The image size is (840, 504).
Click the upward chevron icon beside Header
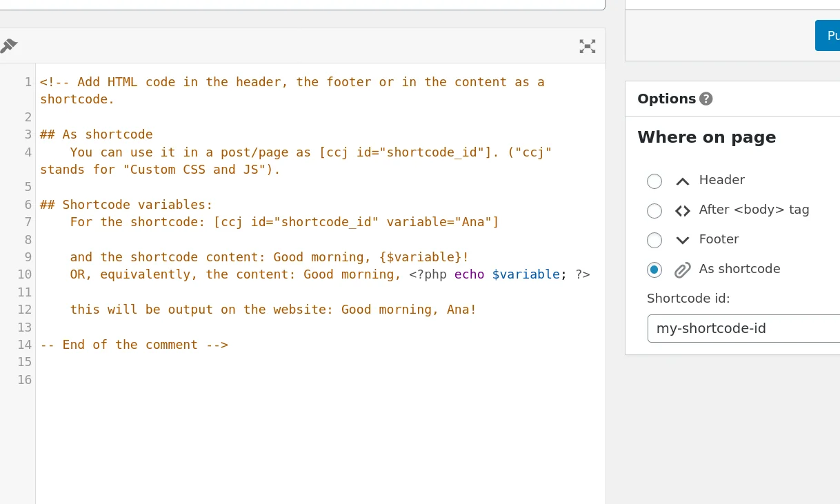(x=682, y=181)
